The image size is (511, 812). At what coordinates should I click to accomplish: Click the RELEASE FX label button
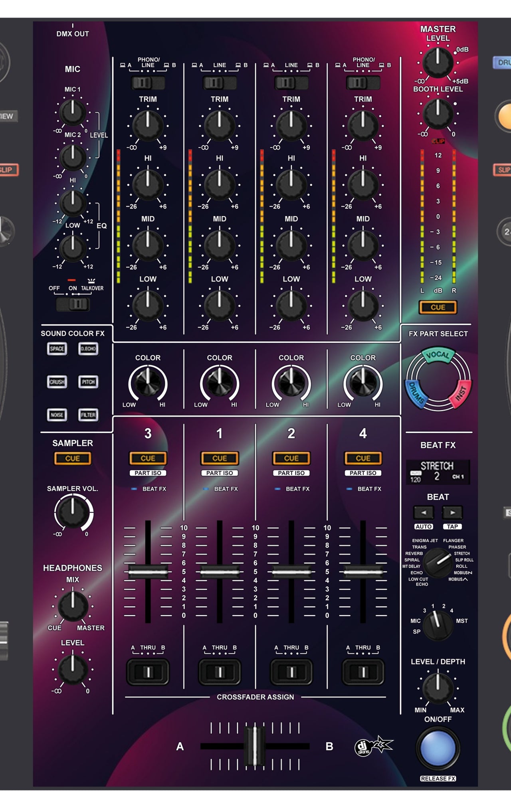pos(438,778)
